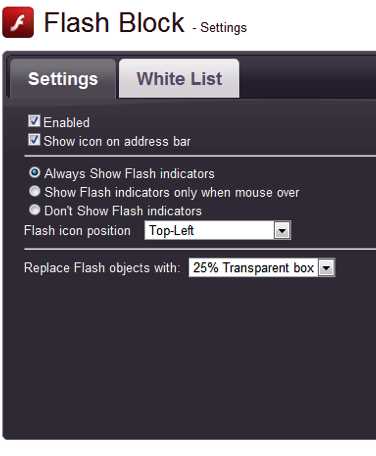This screenshot has height=456, width=376.
Task: Click the Top-Left position combo box
Action: point(218,230)
